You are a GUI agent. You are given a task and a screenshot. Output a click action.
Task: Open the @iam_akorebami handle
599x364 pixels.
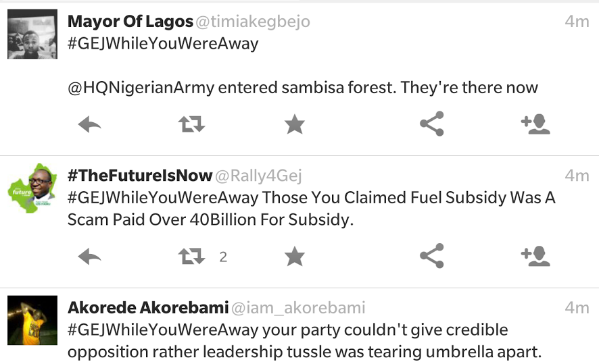pos(298,308)
